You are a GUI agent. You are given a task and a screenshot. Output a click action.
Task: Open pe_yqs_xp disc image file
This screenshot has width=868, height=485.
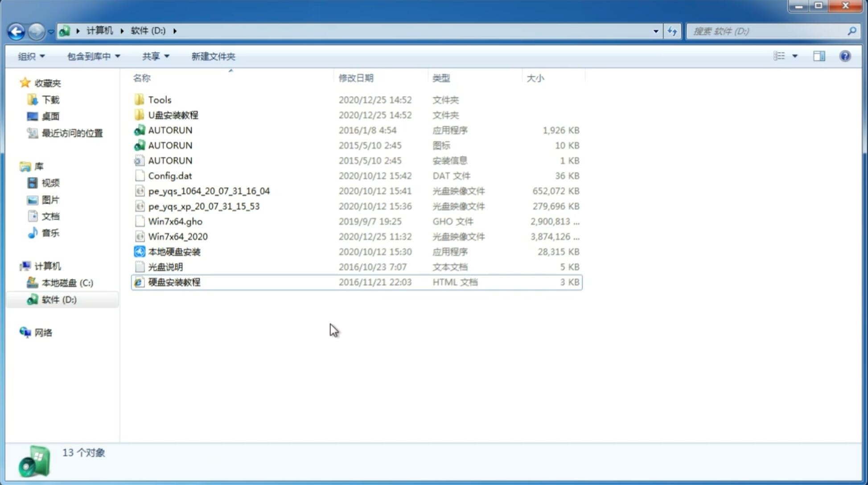(204, 206)
